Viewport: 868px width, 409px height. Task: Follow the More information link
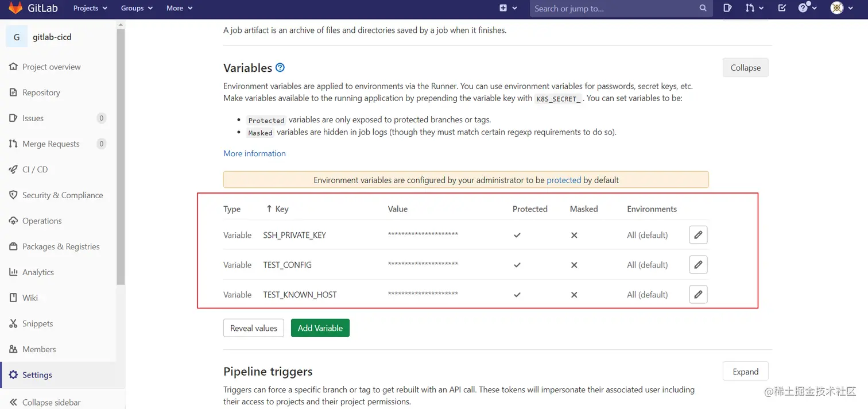coord(254,153)
